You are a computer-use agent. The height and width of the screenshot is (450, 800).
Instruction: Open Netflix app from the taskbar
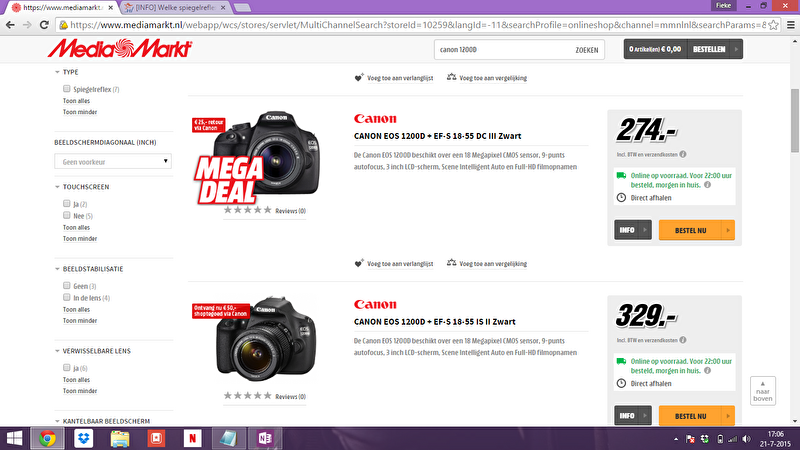[192, 438]
